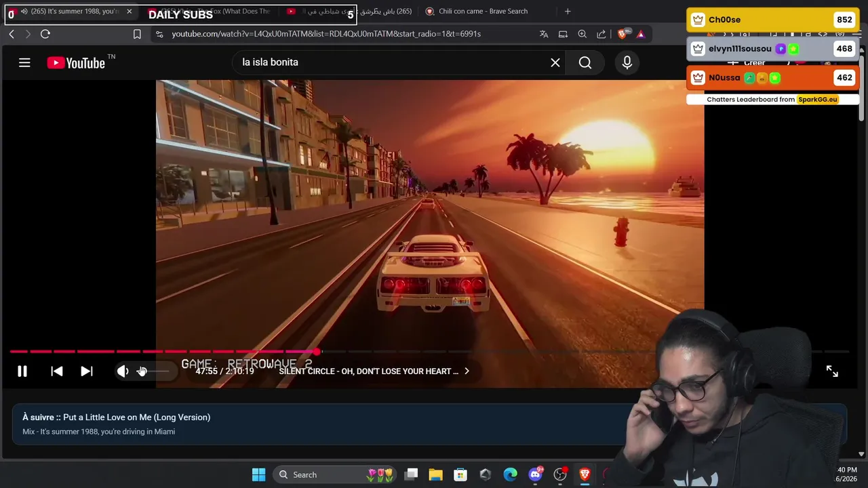The image size is (868, 488).
Task: Open Microsoft Edge from the taskbar
Action: tap(510, 474)
